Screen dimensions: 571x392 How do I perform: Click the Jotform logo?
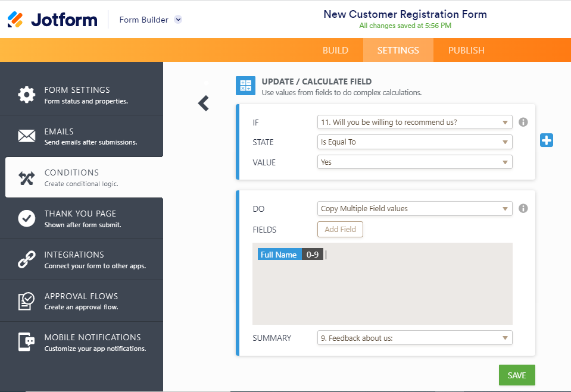coord(52,20)
